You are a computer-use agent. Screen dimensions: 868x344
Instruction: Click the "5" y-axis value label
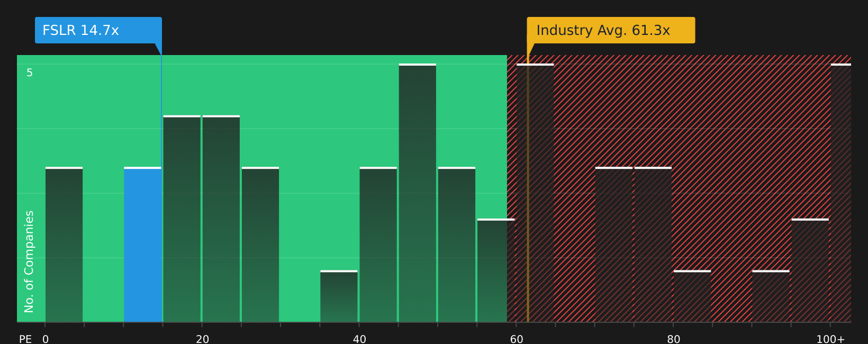click(30, 73)
